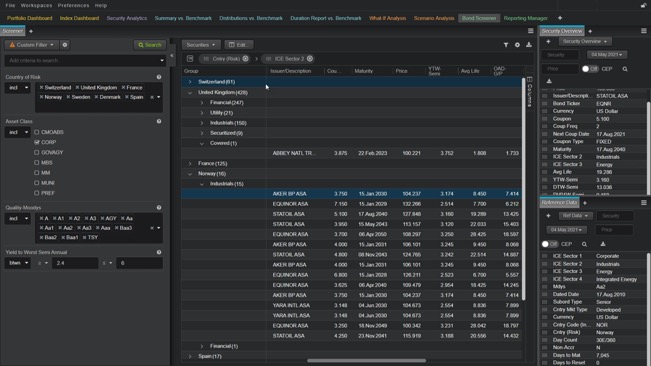The width and height of the screenshot is (651, 366).
Task: Clear all Country of Risk selections
Action: pos(152,97)
